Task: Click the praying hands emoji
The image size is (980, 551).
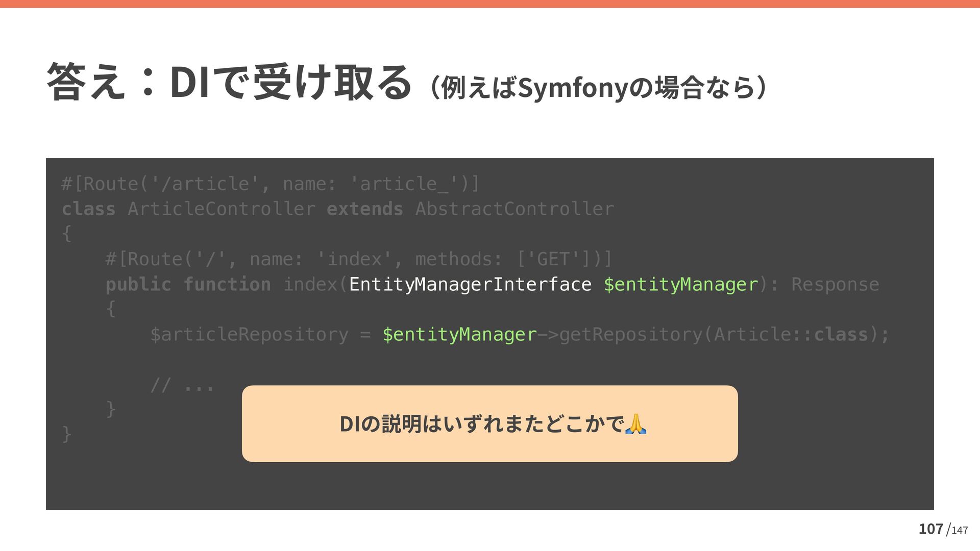Action: [635, 424]
